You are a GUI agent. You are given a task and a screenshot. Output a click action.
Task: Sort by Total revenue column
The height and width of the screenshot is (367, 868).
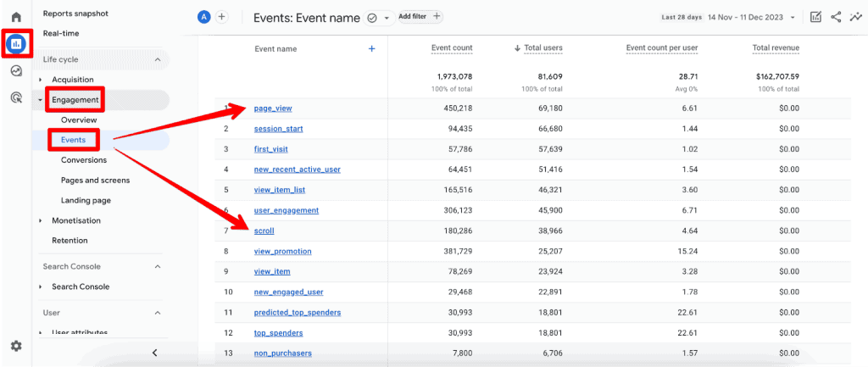point(776,48)
